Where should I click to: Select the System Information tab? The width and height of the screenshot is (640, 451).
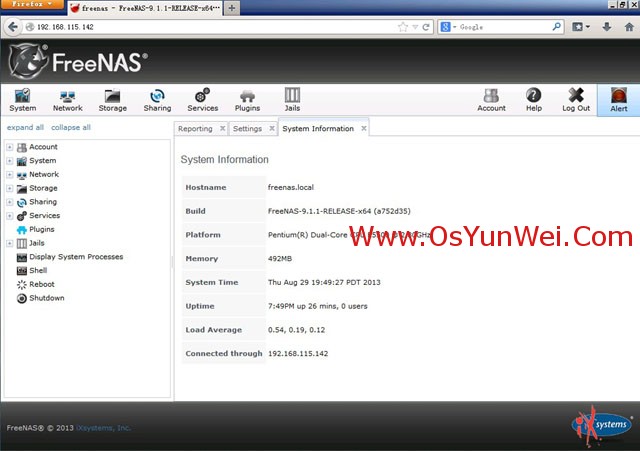click(x=318, y=129)
